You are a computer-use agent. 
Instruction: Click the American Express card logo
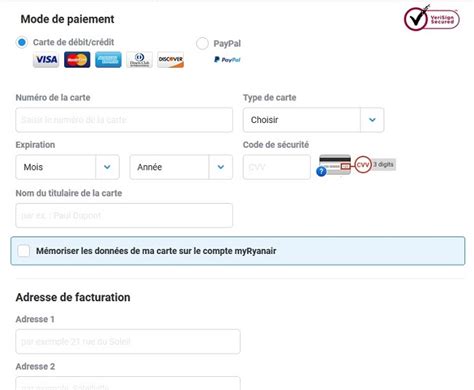[108, 60]
